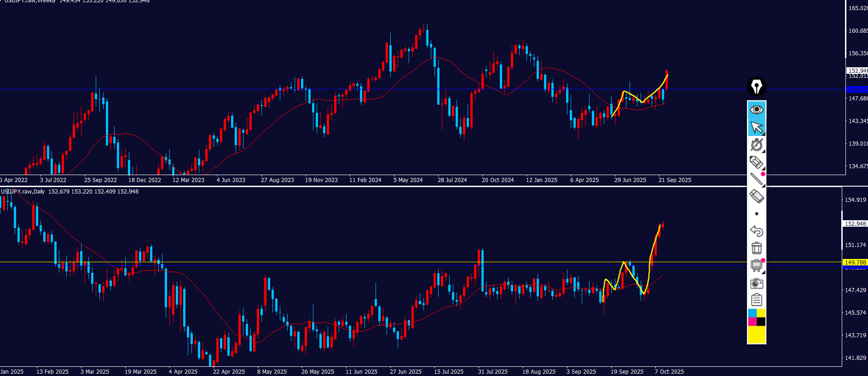Click the 149.788 horizontal line price label
The width and height of the screenshot is (868, 376).
(x=855, y=262)
